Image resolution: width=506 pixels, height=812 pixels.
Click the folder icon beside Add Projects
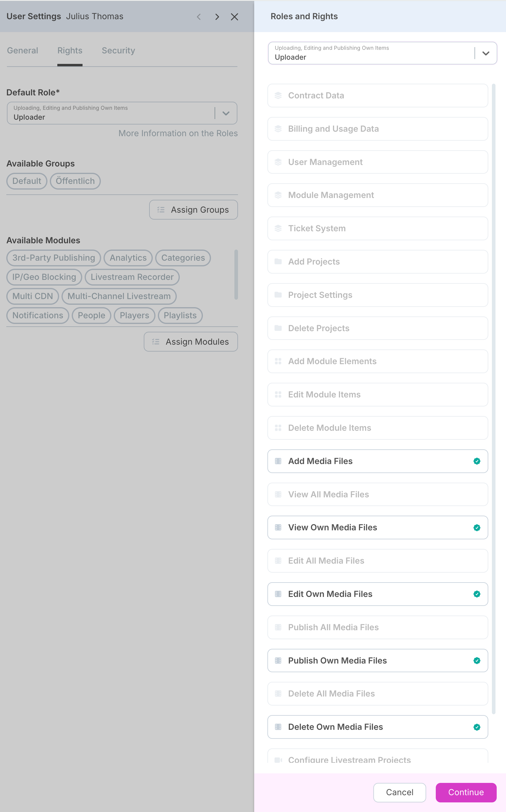[x=278, y=262]
